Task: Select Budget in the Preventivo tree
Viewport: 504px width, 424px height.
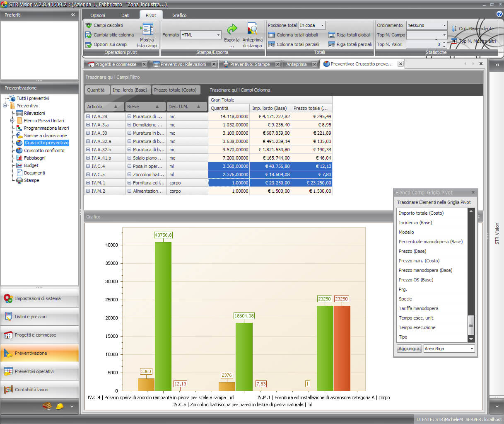Action: 31,165
